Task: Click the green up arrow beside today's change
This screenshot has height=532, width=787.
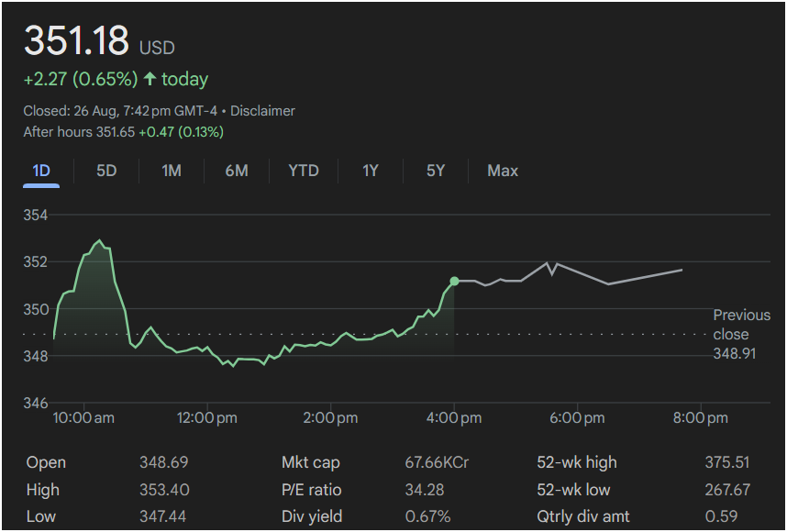Action: tap(150, 80)
